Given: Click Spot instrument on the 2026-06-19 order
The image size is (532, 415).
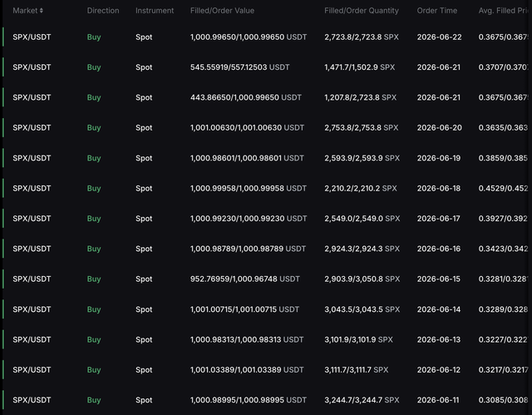Looking at the screenshot, I should click(144, 158).
